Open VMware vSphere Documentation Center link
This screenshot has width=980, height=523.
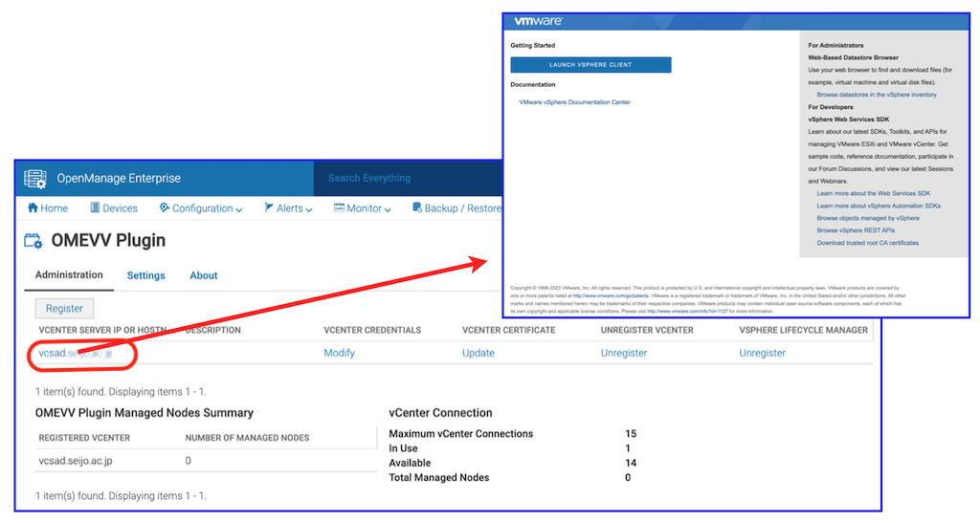pyautogui.click(x=574, y=102)
